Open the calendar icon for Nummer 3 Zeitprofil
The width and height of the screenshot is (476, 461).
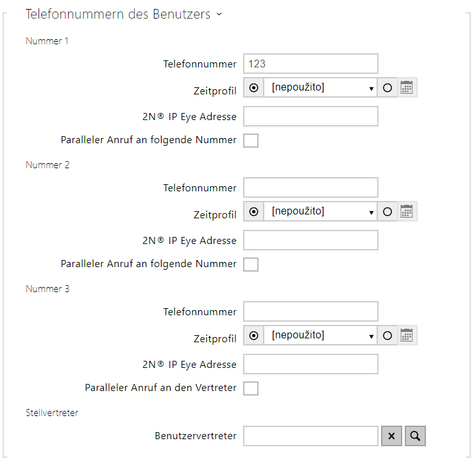(407, 336)
